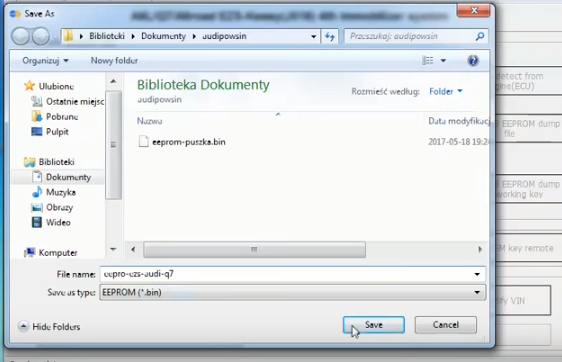The width and height of the screenshot is (562, 362).
Task: Click the Back navigation arrow
Action: point(20,36)
